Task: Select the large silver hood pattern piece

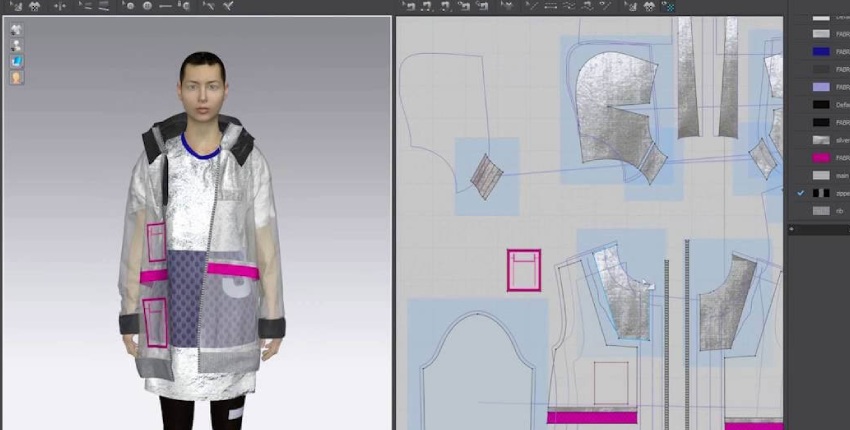Action: [x=615, y=106]
